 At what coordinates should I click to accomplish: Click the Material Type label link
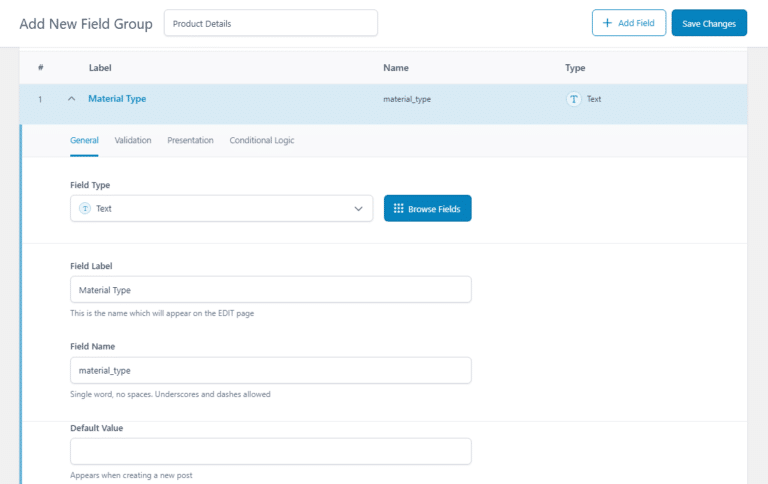(x=117, y=99)
